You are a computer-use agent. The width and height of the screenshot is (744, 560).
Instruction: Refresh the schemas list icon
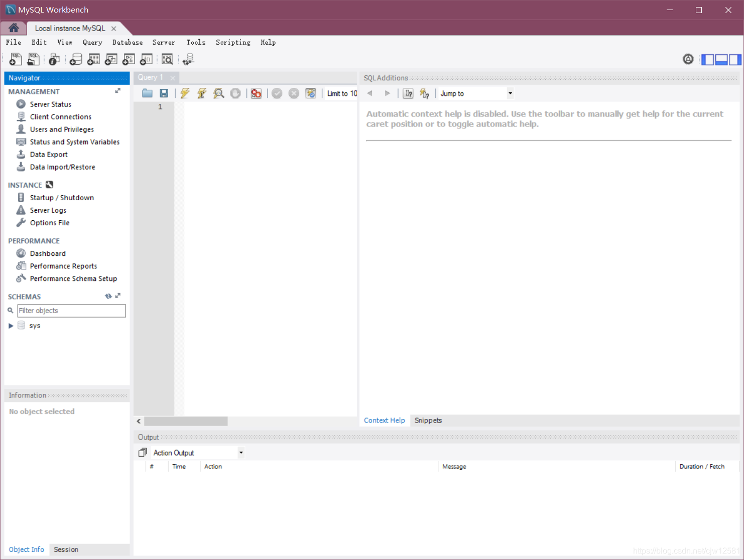pos(108,296)
